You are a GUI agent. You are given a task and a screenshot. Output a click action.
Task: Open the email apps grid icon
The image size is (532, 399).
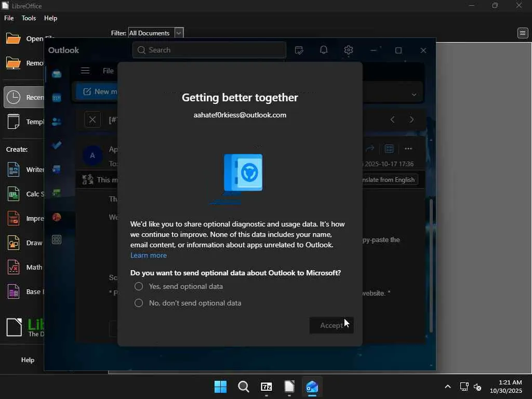(389, 148)
